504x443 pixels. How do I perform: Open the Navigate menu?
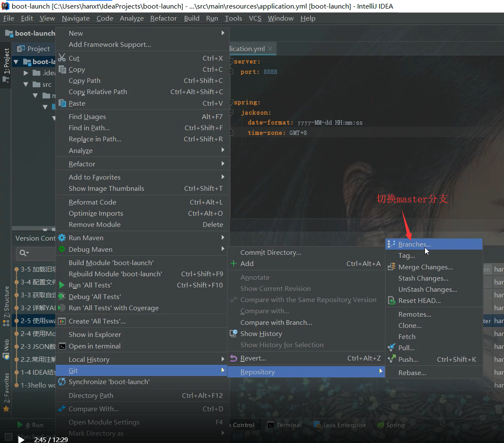click(x=76, y=18)
